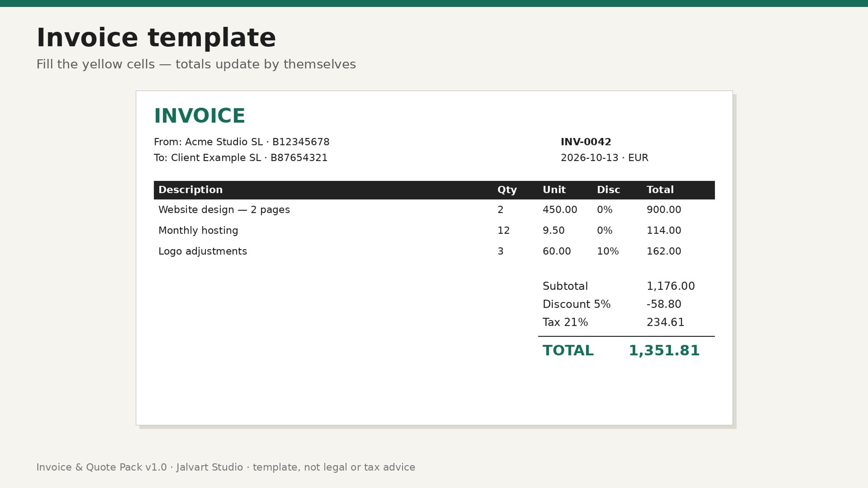
Task: Click the Total column header
Action: point(660,190)
